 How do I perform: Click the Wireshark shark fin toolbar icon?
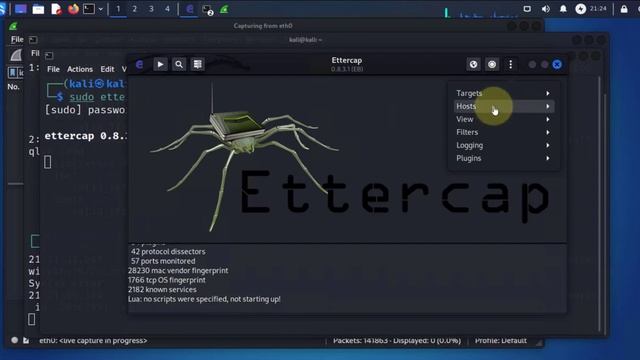[16, 55]
